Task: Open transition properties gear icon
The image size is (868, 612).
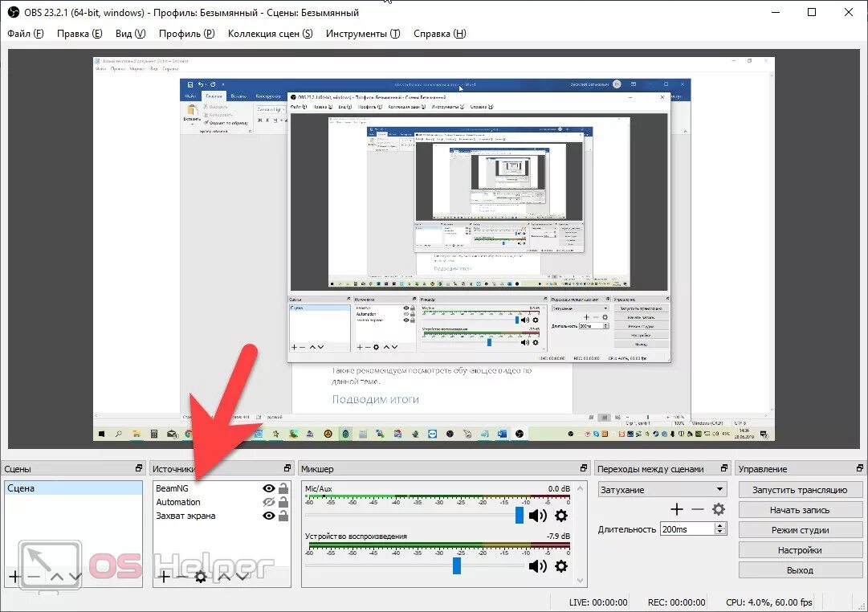Action: click(719, 509)
